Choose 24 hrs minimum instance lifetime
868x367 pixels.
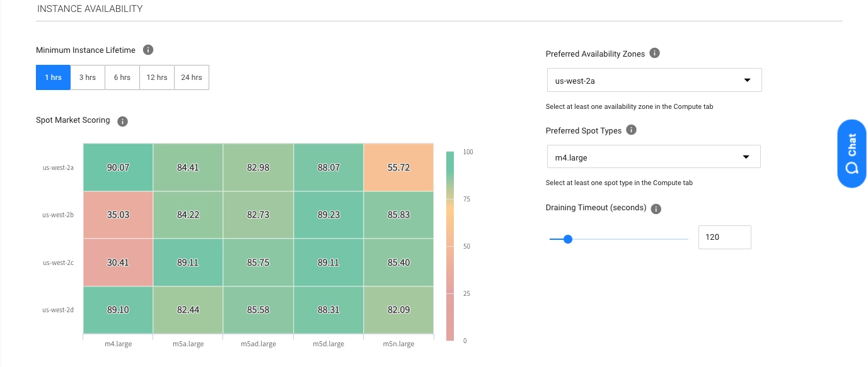tap(191, 77)
